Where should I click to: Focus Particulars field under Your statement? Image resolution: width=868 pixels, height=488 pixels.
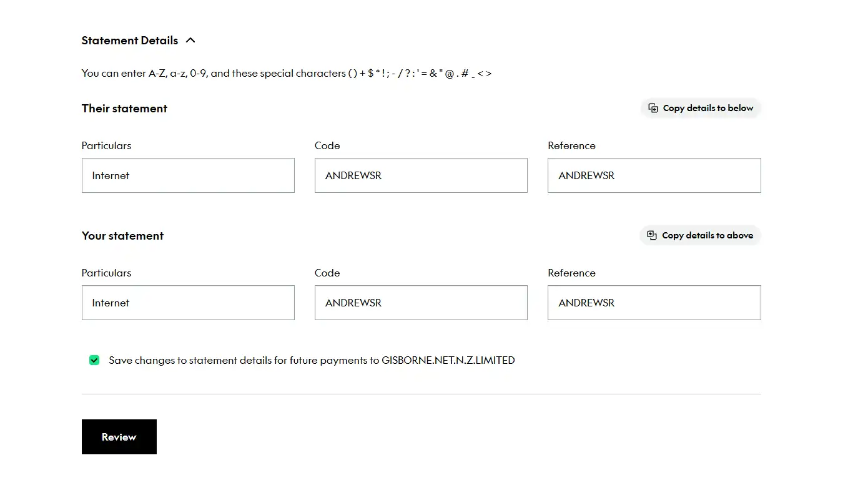(188, 303)
